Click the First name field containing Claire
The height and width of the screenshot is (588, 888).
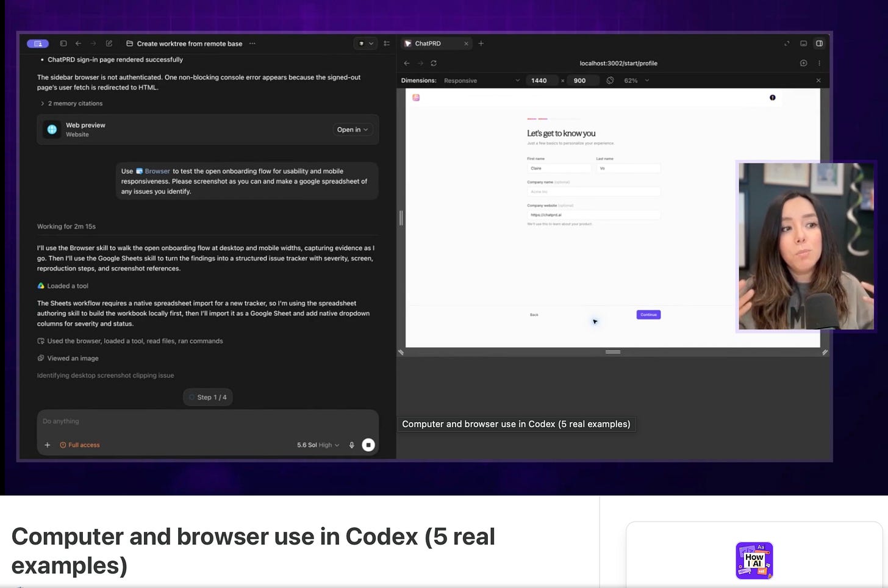point(559,168)
